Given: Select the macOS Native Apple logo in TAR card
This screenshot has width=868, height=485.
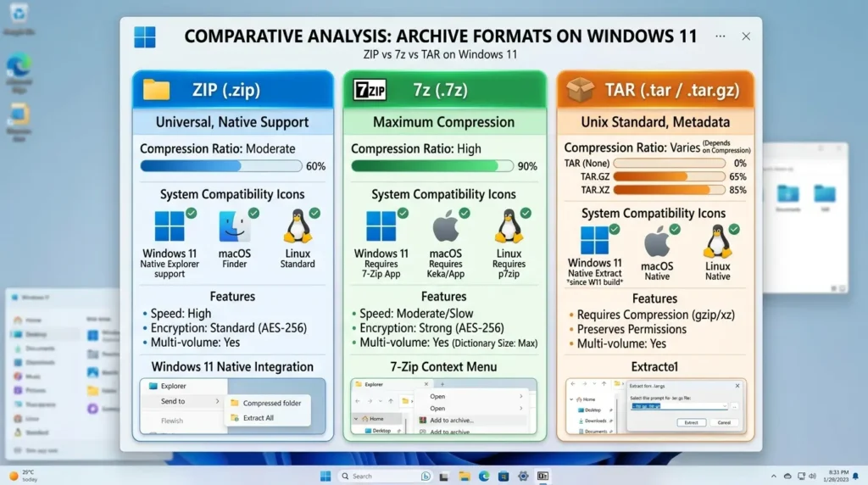Looking at the screenshot, I should click(657, 242).
